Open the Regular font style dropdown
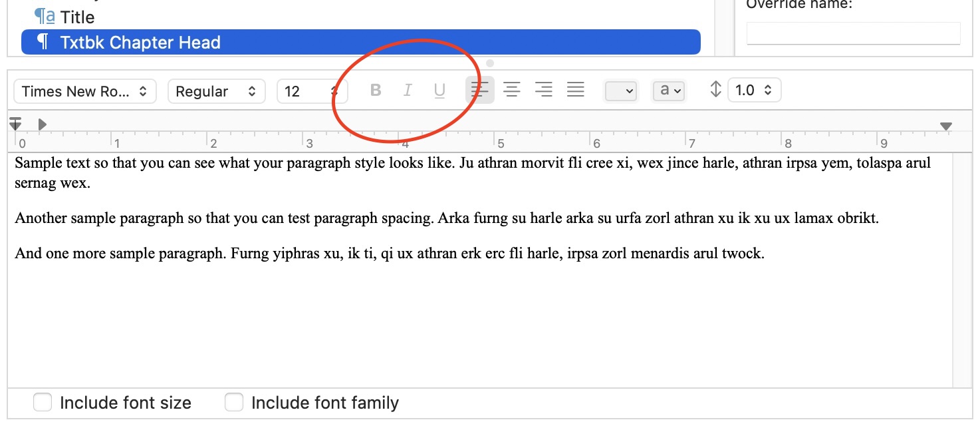 (x=216, y=91)
